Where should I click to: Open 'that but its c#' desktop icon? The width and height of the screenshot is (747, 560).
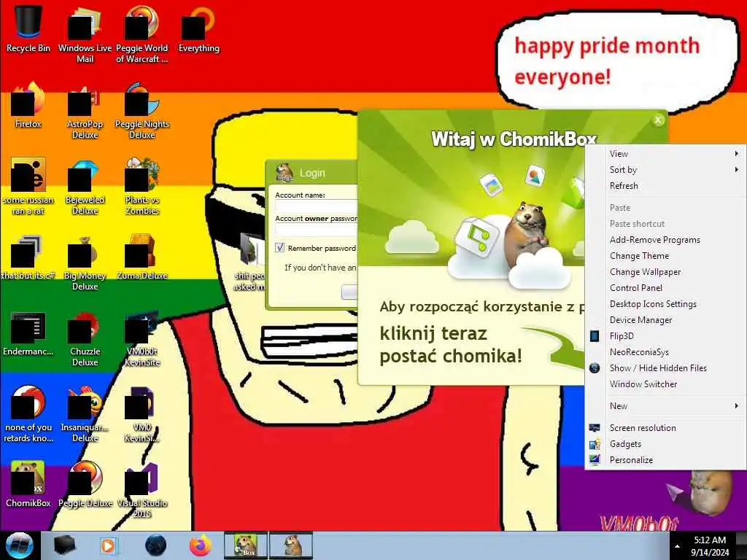(x=28, y=256)
